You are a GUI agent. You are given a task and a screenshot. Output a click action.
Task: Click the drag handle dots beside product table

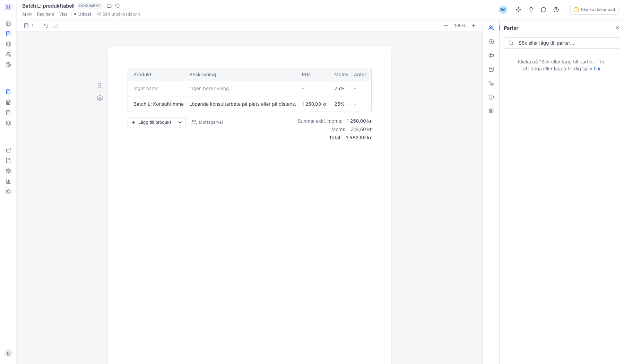(x=100, y=85)
